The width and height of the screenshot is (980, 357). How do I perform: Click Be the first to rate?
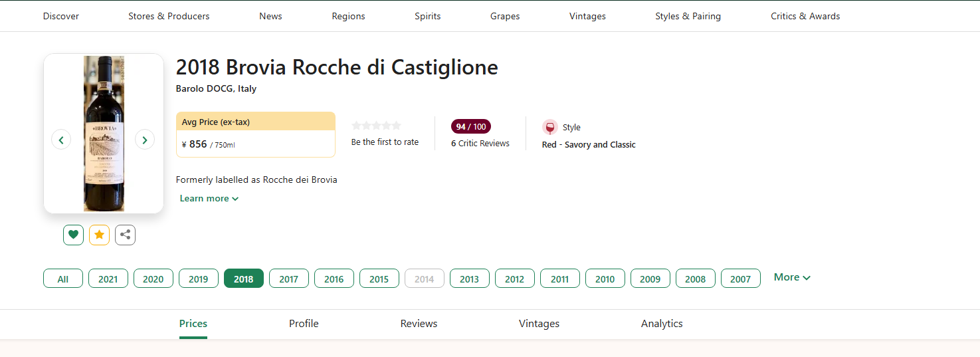pos(385,142)
